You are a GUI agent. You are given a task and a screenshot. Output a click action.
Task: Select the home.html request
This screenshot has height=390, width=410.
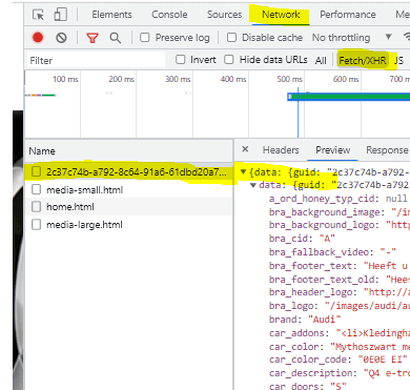[x=129, y=207]
